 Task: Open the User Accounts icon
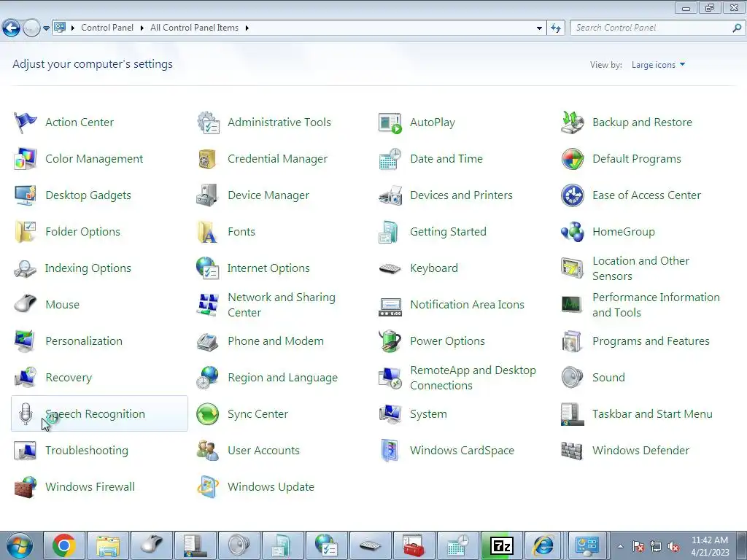pyautogui.click(x=208, y=451)
